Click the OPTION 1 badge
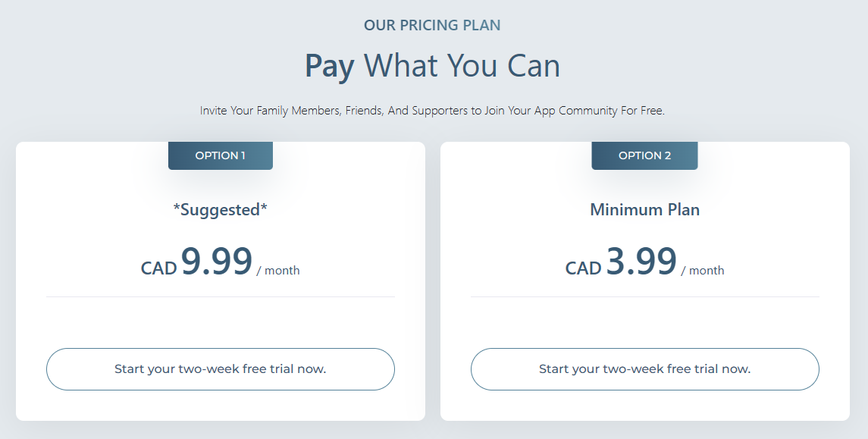This screenshot has width=868, height=439. point(220,155)
